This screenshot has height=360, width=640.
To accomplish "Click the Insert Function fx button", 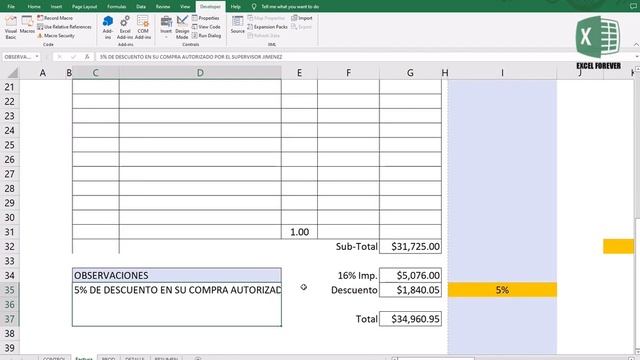I will pos(87,57).
